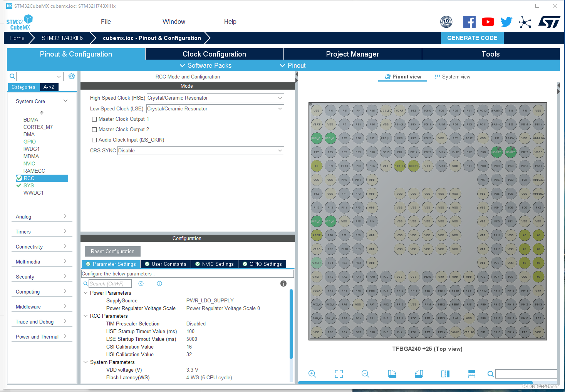Click the ST community network icon

click(x=525, y=22)
